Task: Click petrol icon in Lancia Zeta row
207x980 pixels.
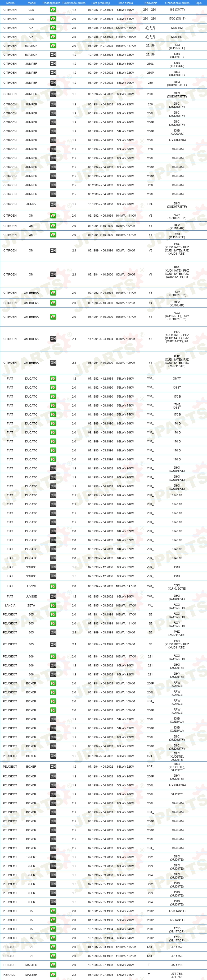Action: tap(53, 605)
